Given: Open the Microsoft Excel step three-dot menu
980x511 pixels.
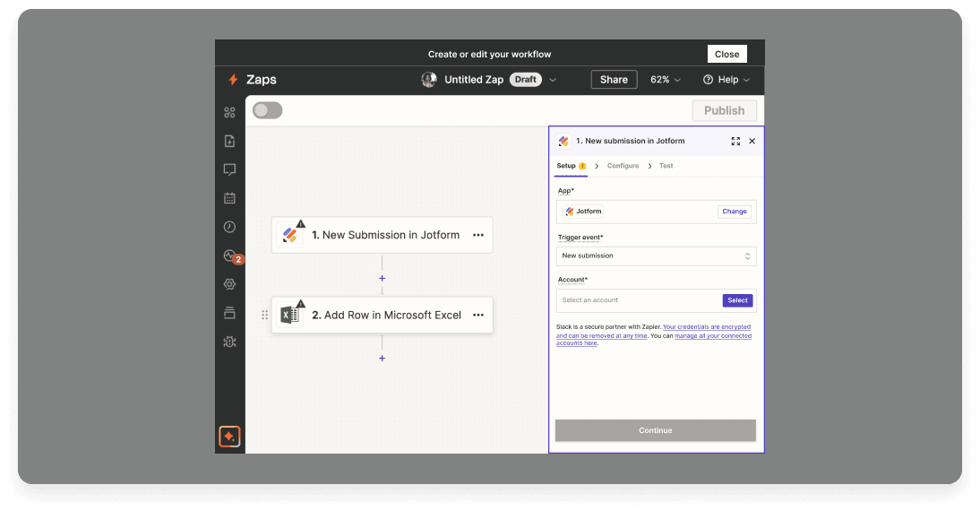Looking at the screenshot, I should [x=478, y=315].
